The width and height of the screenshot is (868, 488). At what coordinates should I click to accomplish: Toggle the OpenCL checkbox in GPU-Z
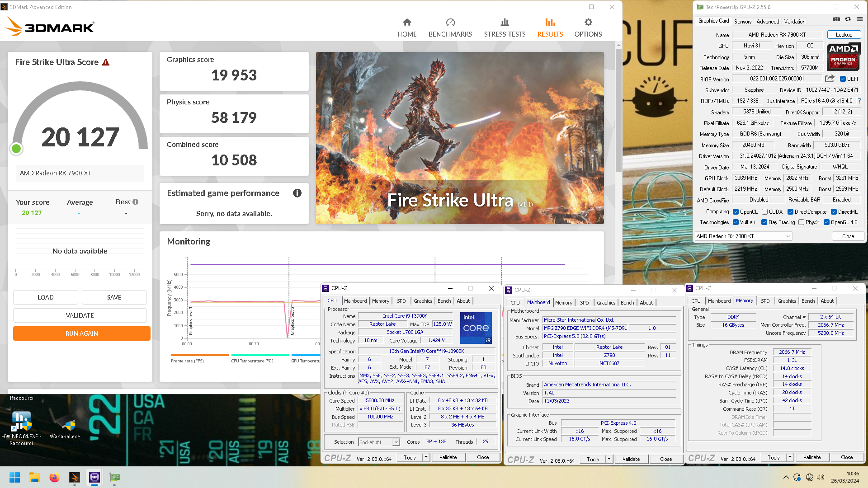(736, 212)
